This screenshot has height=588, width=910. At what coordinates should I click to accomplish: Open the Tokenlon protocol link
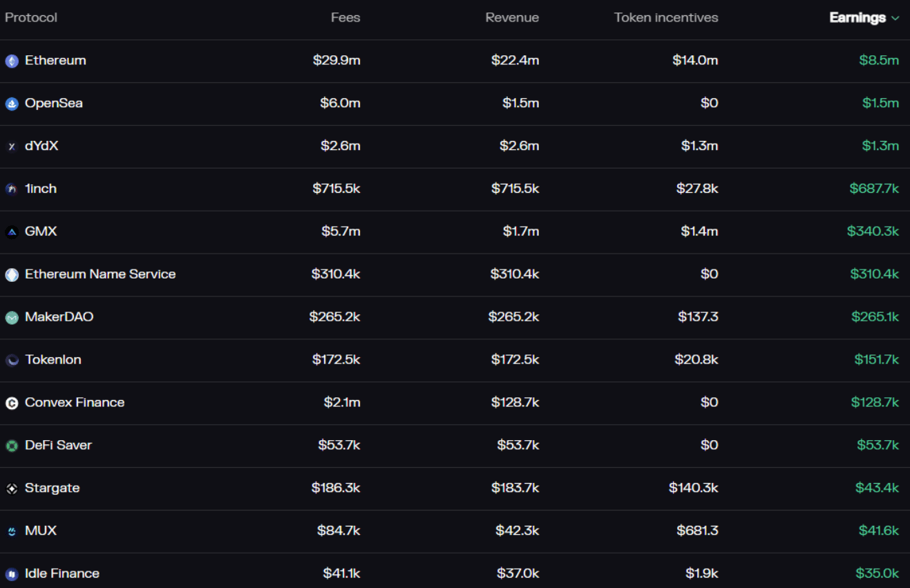coord(53,360)
